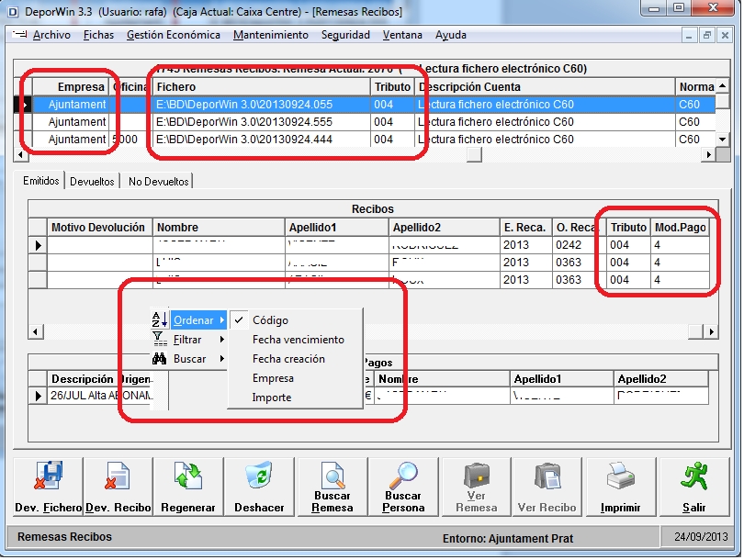This screenshot has width=744, height=560.
Task: Click row selector arrow of Pagos row
Action: point(38,396)
